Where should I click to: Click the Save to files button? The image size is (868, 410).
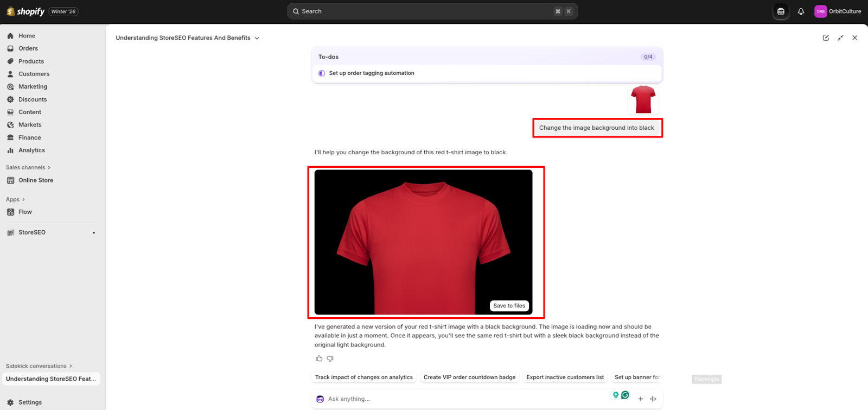[x=509, y=306]
